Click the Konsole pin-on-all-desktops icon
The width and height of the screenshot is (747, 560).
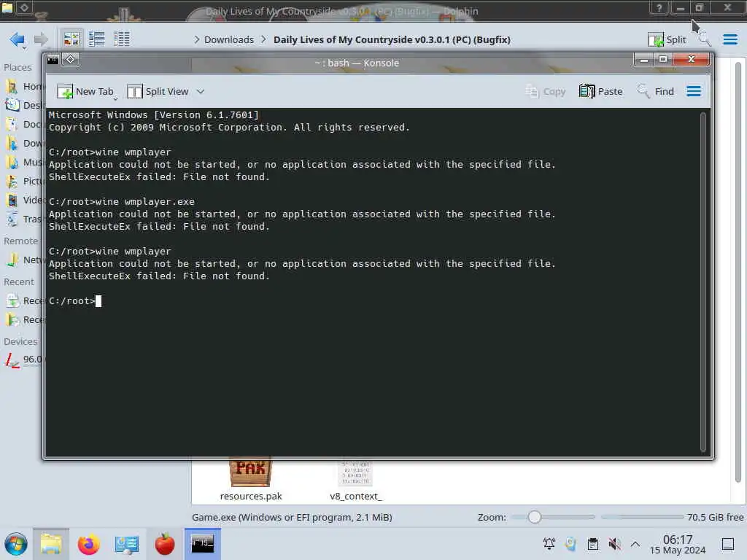(71, 60)
